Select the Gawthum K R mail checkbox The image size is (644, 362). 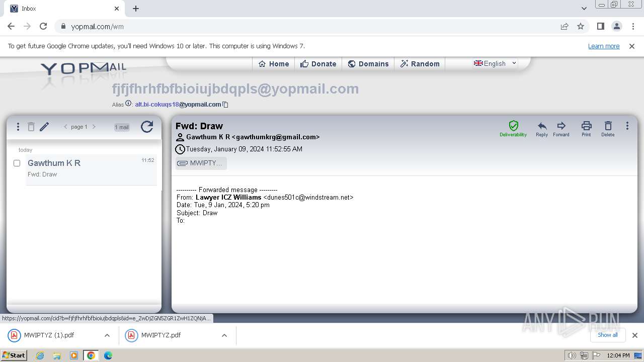(x=17, y=163)
